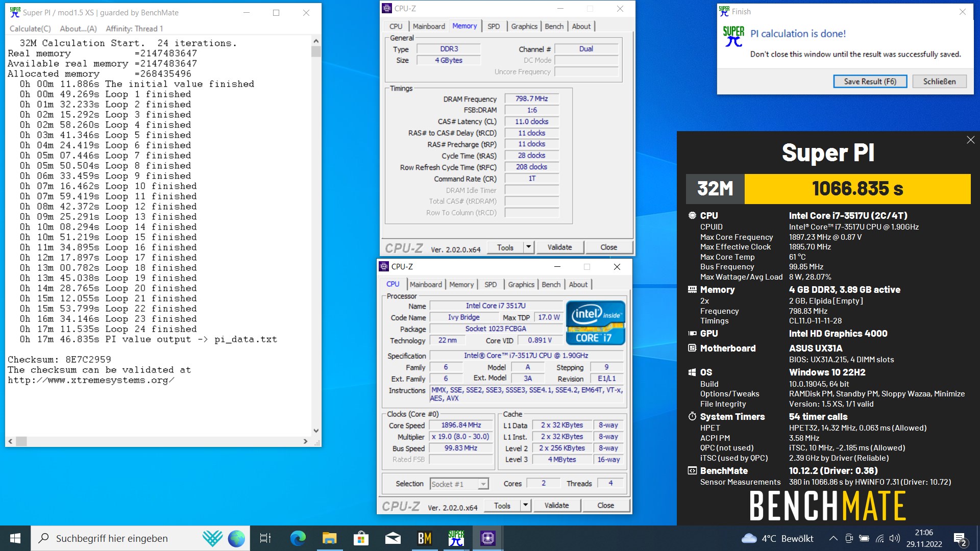
Task: Open Microsoft Store from taskbar
Action: tap(361, 538)
